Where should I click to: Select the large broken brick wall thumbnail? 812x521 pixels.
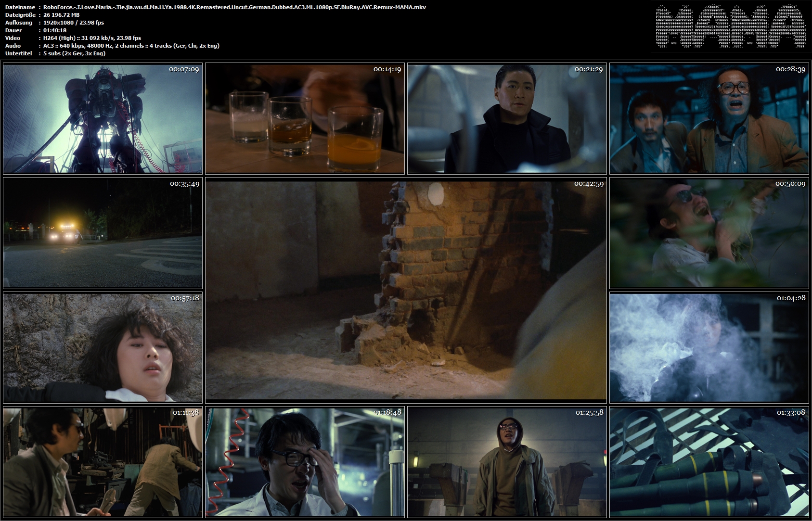(406, 291)
